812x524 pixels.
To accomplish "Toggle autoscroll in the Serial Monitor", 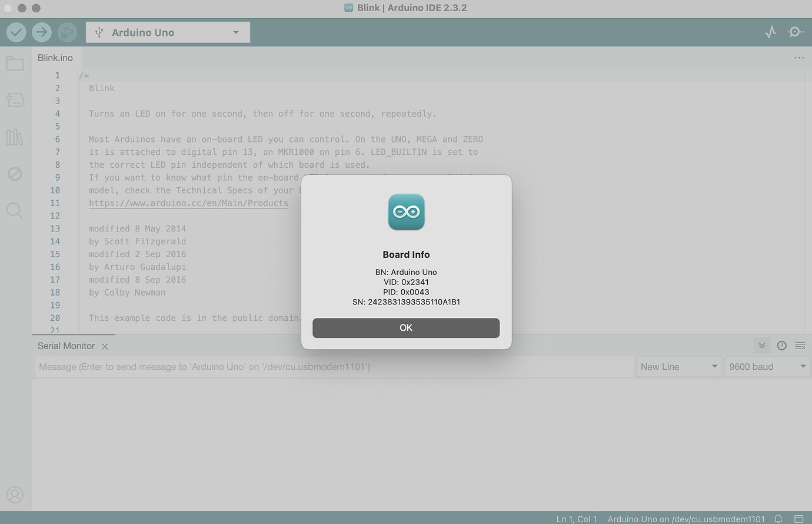I will [x=761, y=346].
